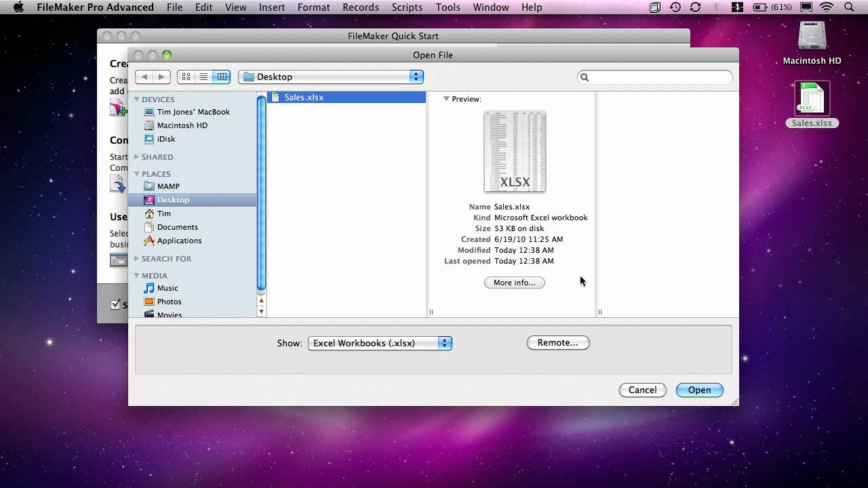Click the Forward navigation arrow
The image size is (868, 488).
coord(161,77)
